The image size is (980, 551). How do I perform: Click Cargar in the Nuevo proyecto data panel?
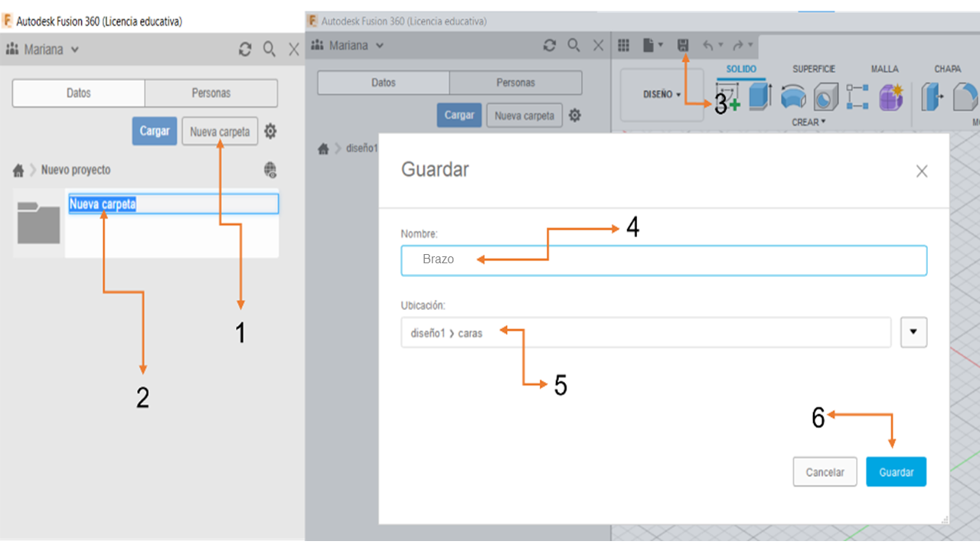pos(155,131)
